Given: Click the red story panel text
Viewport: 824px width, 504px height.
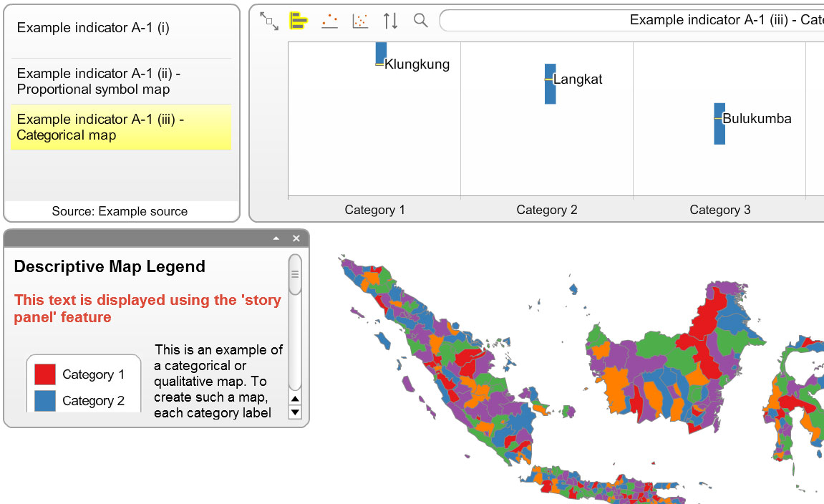Looking at the screenshot, I should (147, 309).
